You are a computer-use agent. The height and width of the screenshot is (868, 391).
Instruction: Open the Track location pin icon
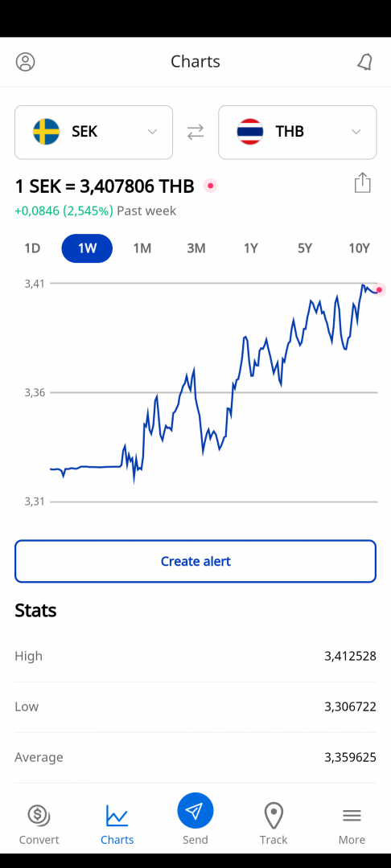tap(274, 816)
